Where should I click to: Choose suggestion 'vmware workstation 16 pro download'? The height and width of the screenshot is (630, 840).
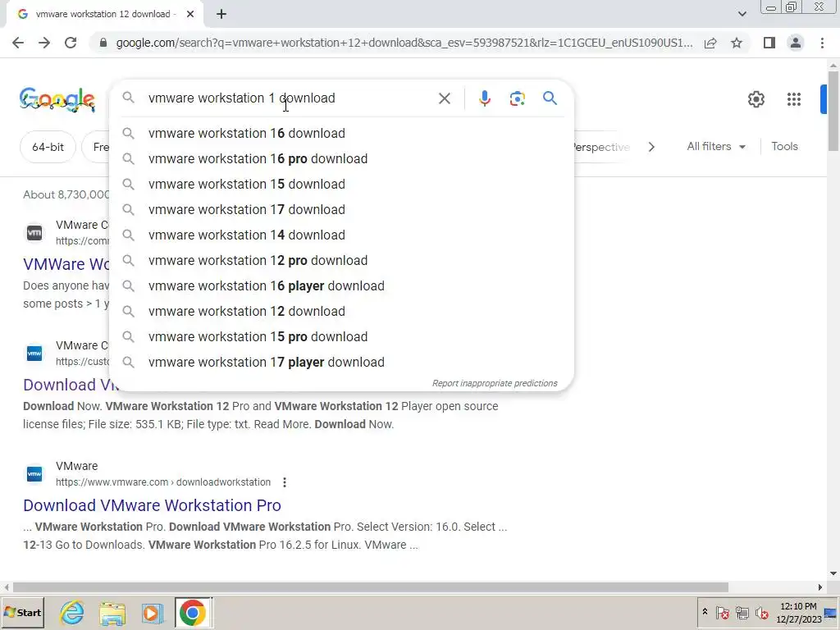coord(341,158)
